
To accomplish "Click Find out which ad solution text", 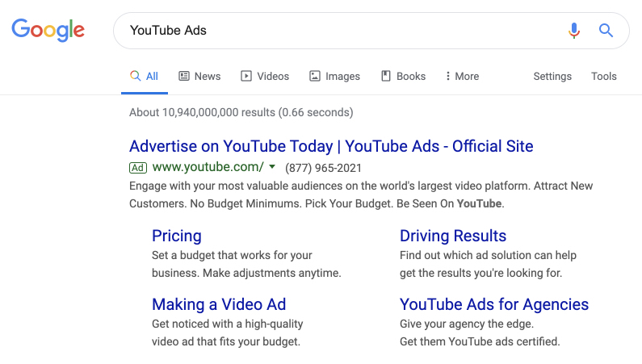I will [488, 264].
